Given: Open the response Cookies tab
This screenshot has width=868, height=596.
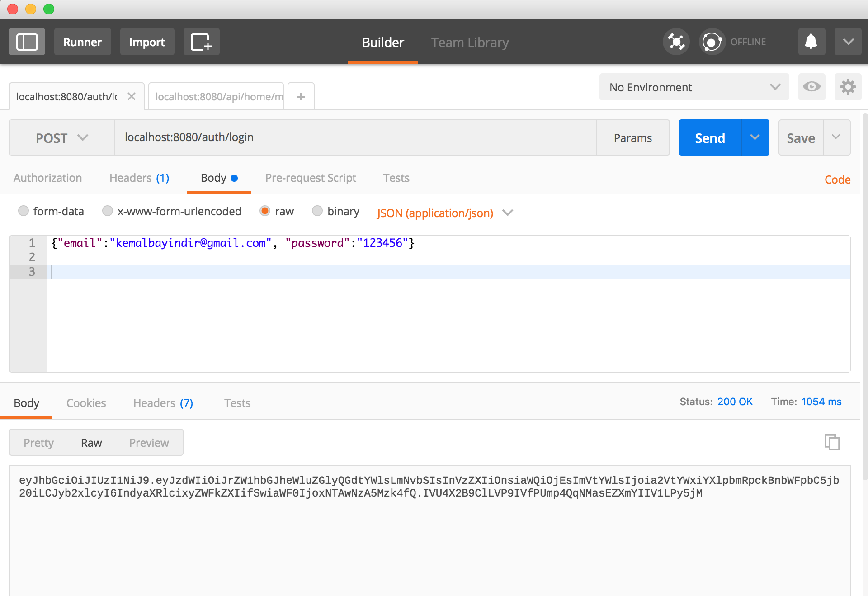Looking at the screenshot, I should click(x=86, y=403).
